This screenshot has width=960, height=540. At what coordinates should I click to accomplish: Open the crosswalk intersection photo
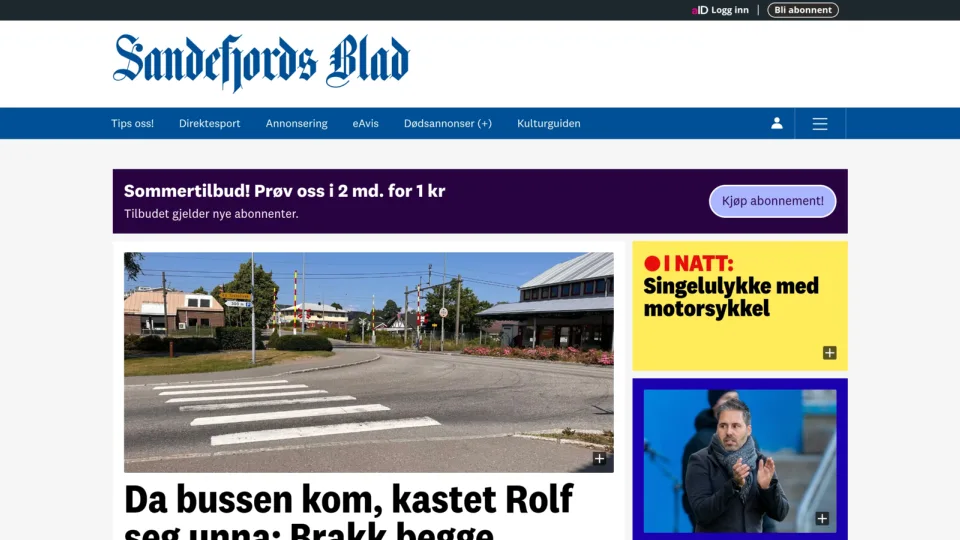(369, 362)
